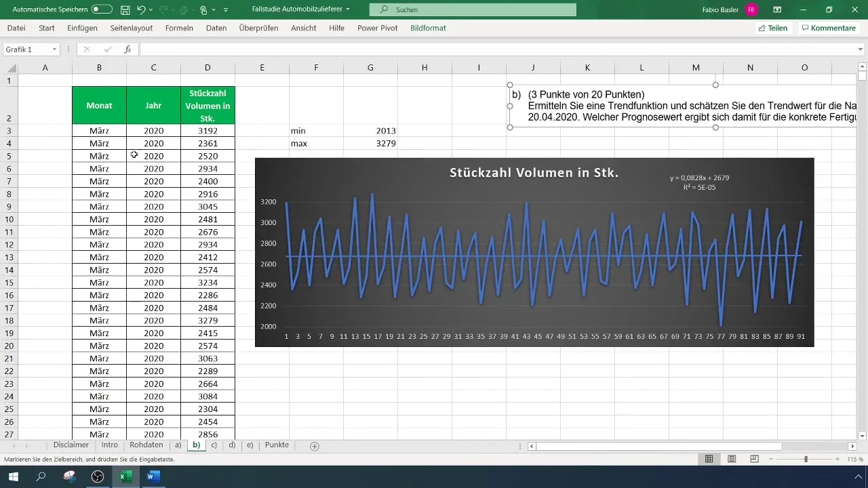Click the zoom in plus button
Screen dimensions: 868x488
[x=838, y=459]
